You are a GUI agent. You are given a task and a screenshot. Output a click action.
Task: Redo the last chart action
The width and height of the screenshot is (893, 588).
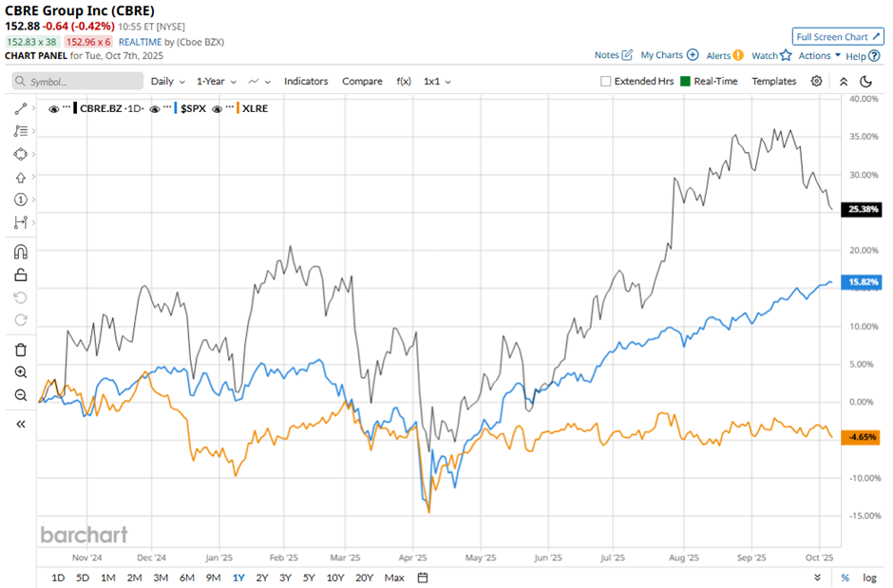(21, 320)
